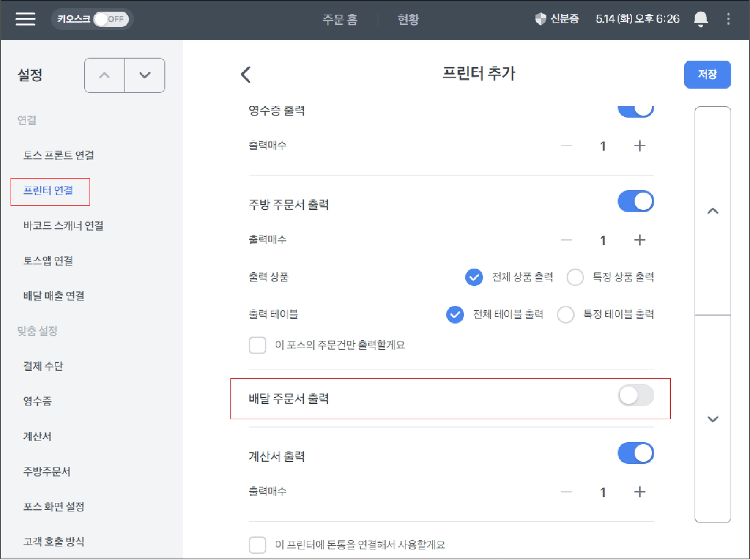Screen dimensions: 750x560
Task: Open the three-dot more options menu
Action: 728,19
